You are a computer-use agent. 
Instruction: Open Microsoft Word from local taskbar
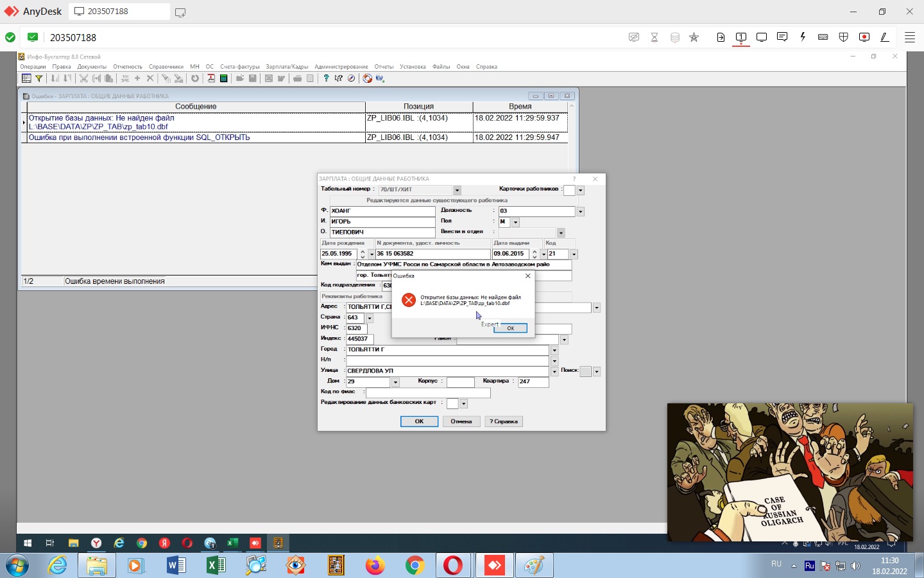[176, 565]
